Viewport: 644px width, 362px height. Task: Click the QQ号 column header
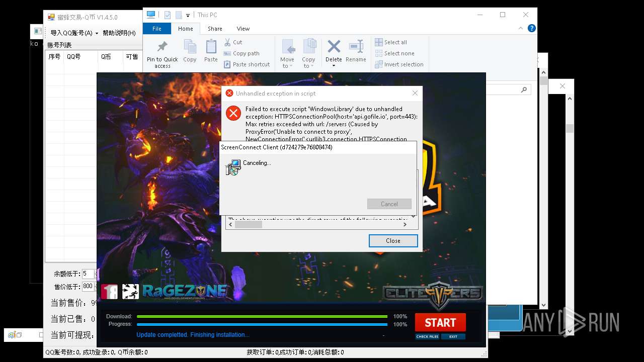coord(80,57)
